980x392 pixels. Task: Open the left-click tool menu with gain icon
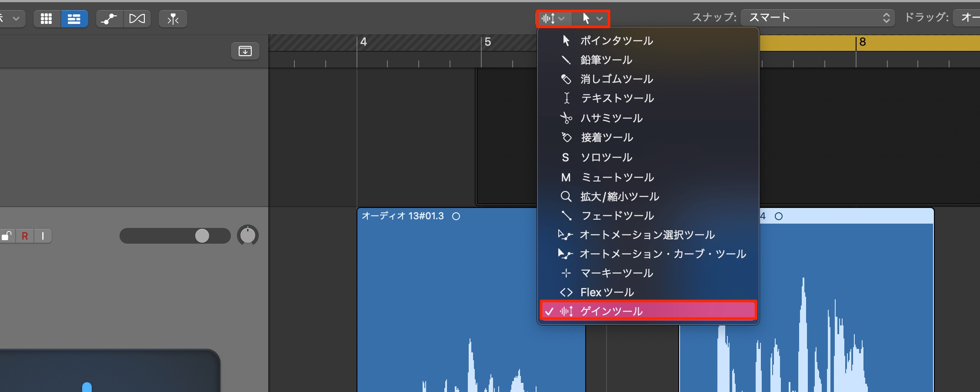pos(553,18)
